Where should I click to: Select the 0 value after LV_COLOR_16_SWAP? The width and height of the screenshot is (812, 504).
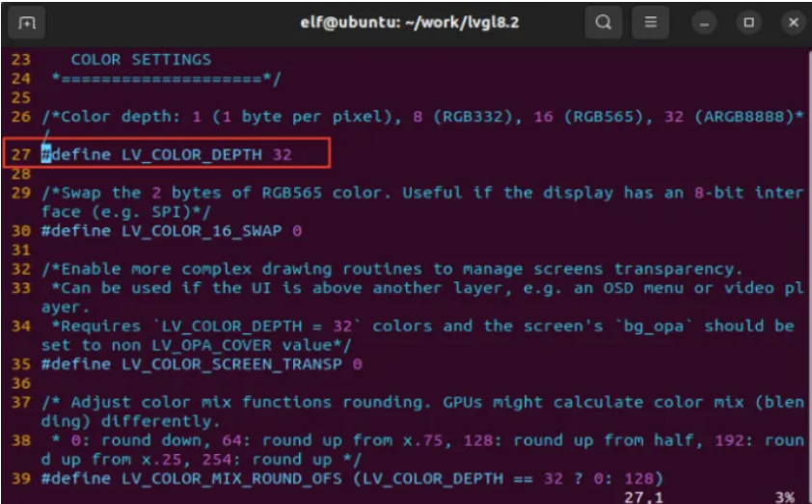click(297, 230)
